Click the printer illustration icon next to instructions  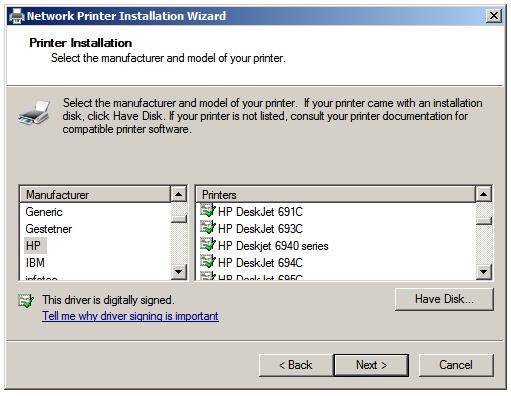34,112
